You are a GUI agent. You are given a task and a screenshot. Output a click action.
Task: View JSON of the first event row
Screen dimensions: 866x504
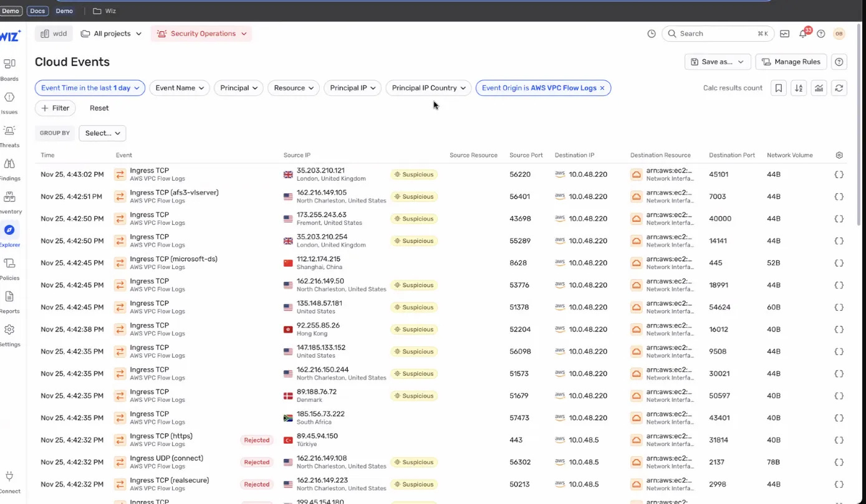click(x=839, y=174)
